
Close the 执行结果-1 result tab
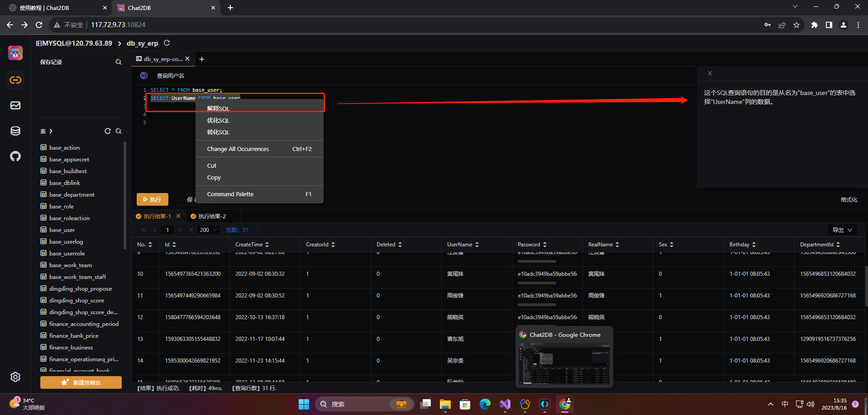[x=178, y=216]
